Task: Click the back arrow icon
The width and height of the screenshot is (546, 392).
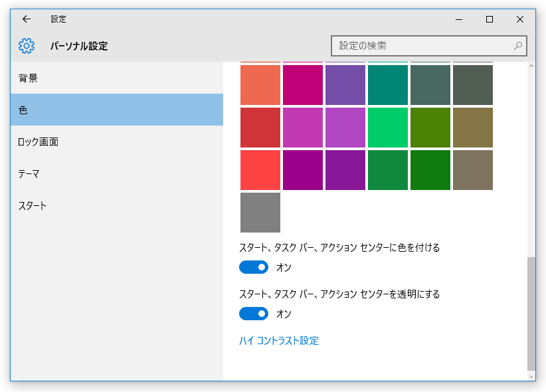Action: [27, 19]
